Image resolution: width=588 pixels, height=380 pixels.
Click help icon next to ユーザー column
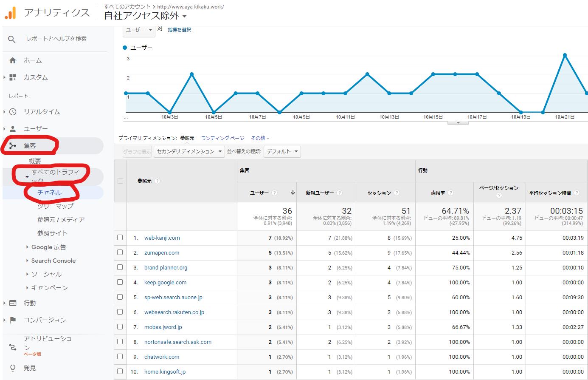click(x=274, y=193)
